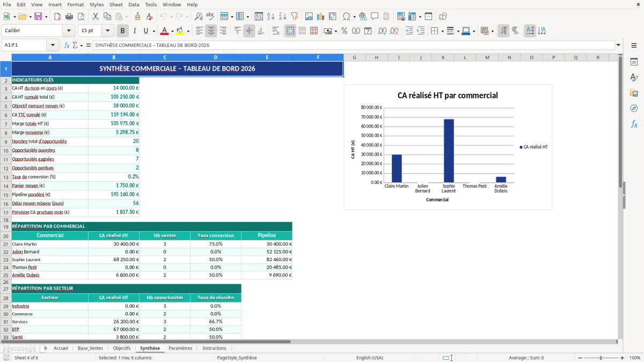The width and height of the screenshot is (644, 362).
Task: Click the zoom in plus button
Action: [x=623, y=358]
